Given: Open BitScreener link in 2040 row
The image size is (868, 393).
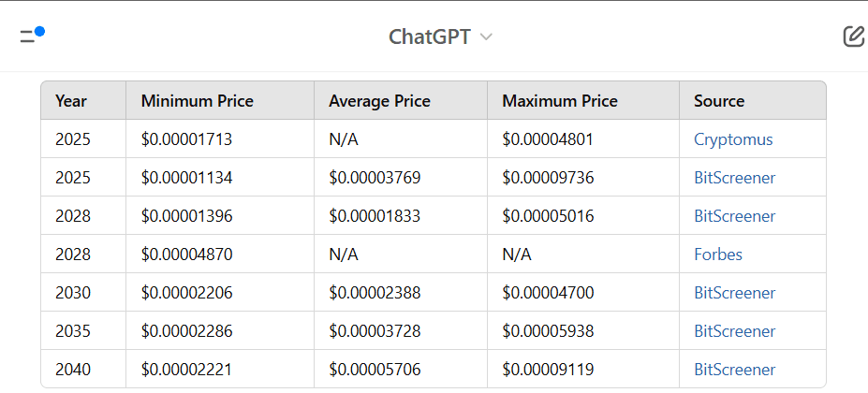Looking at the screenshot, I should (x=734, y=370).
